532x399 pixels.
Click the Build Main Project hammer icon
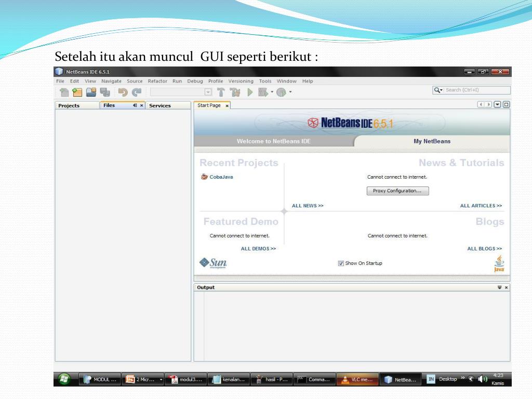click(221, 92)
